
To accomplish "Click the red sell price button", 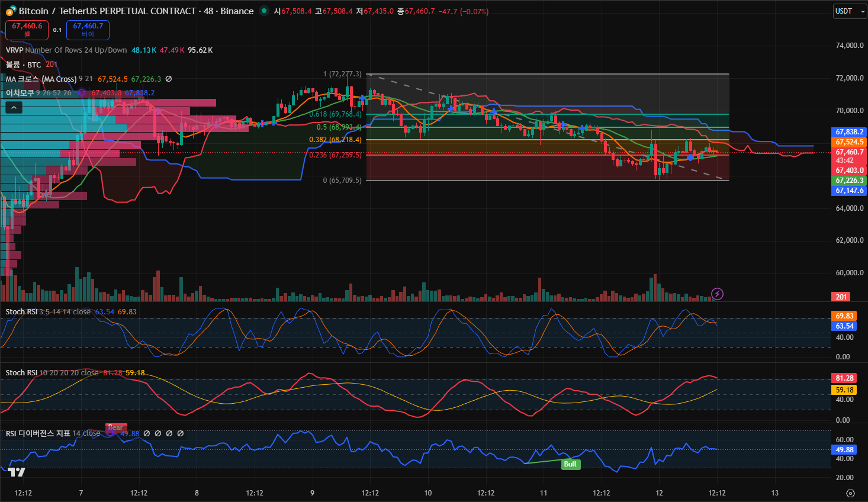I will point(27,30).
